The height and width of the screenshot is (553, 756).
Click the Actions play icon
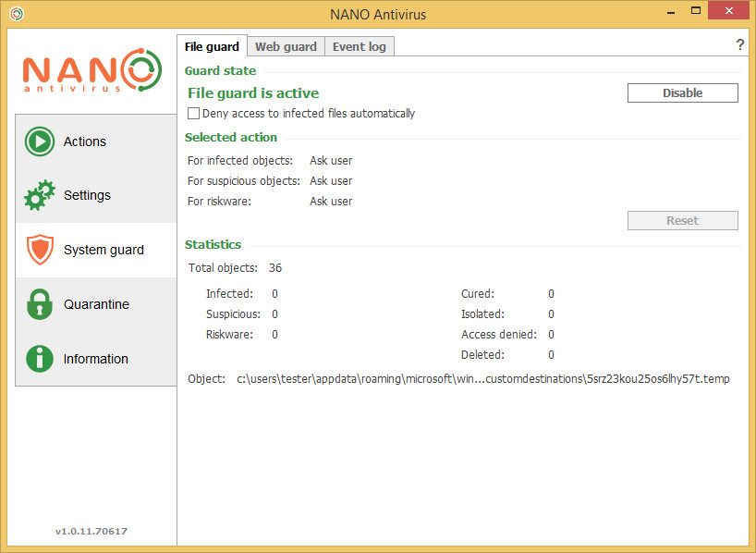40,141
